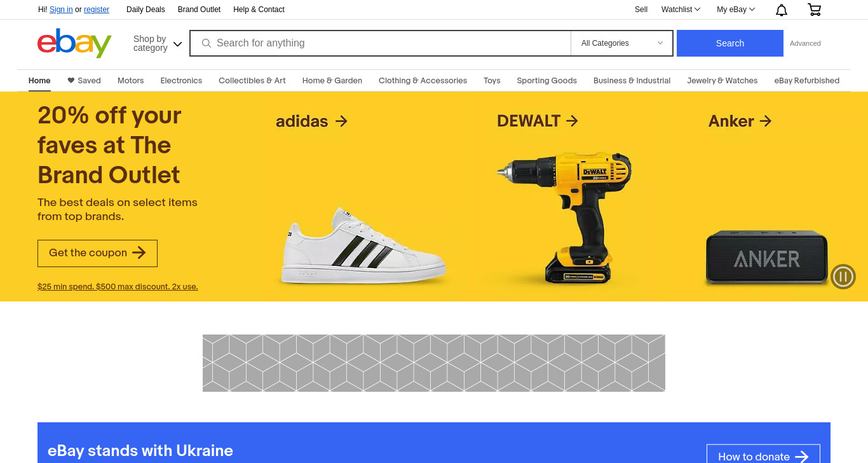Open Clothing & Accessories category
The image size is (868, 463).
(x=423, y=81)
